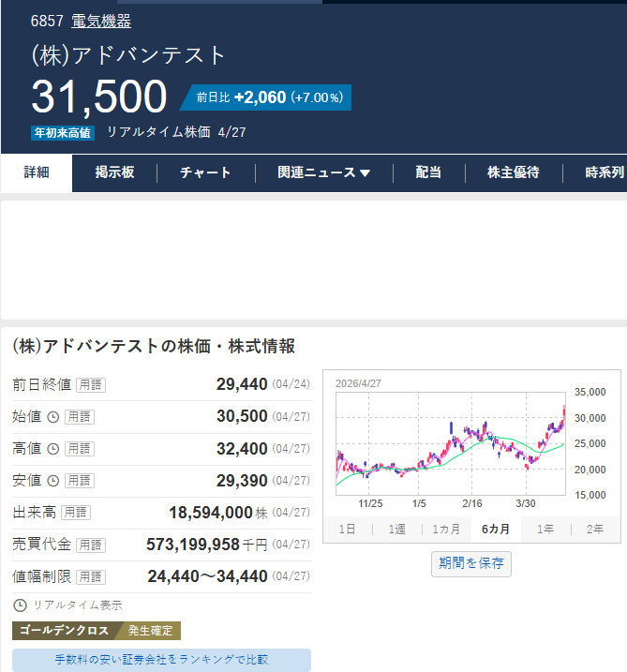Select the 1カ月 chart period

click(446, 530)
